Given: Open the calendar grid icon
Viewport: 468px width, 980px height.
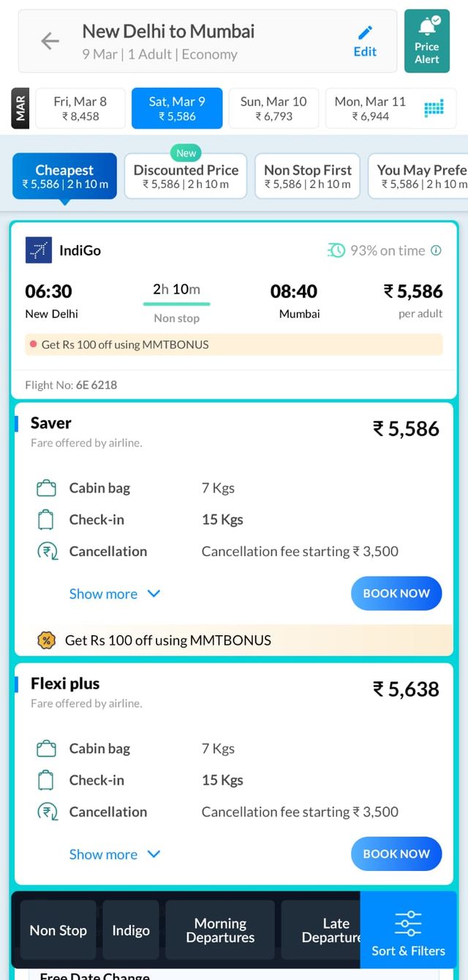Looking at the screenshot, I should (434, 108).
